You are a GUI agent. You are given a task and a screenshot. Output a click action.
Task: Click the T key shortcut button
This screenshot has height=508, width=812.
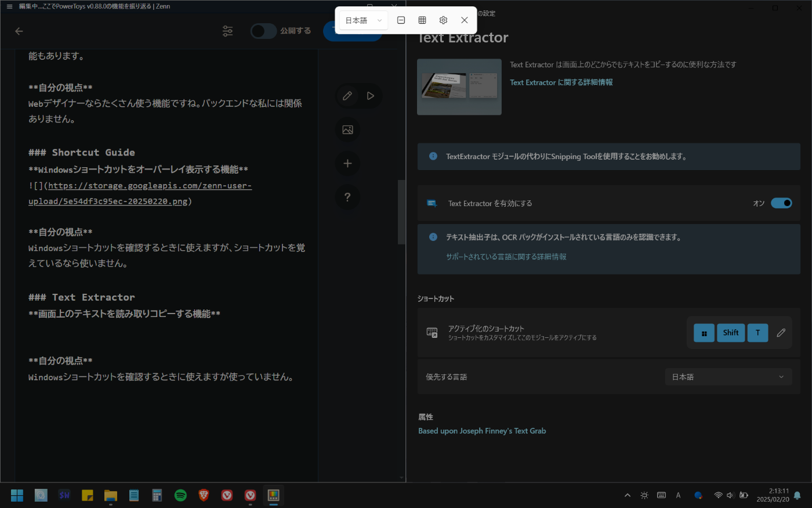(757, 333)
